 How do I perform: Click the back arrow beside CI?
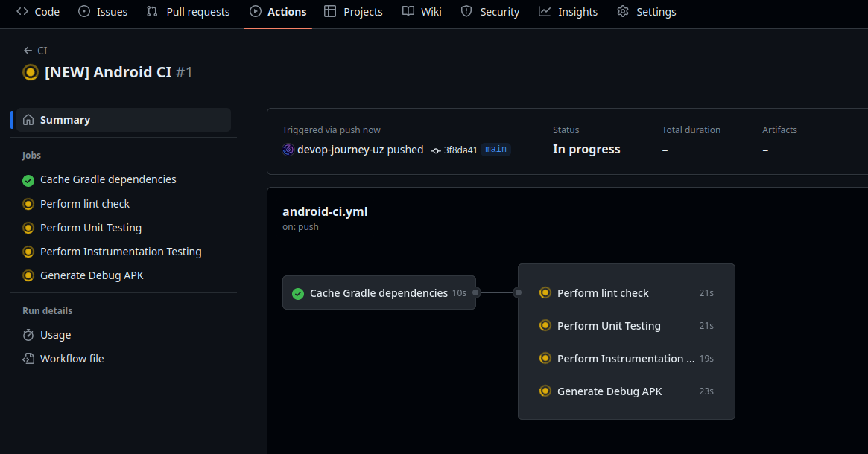28,51
